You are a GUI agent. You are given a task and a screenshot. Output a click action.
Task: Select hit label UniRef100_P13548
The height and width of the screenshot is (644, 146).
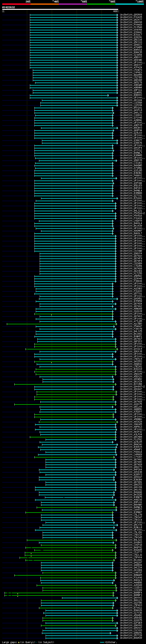click(131, 27)
